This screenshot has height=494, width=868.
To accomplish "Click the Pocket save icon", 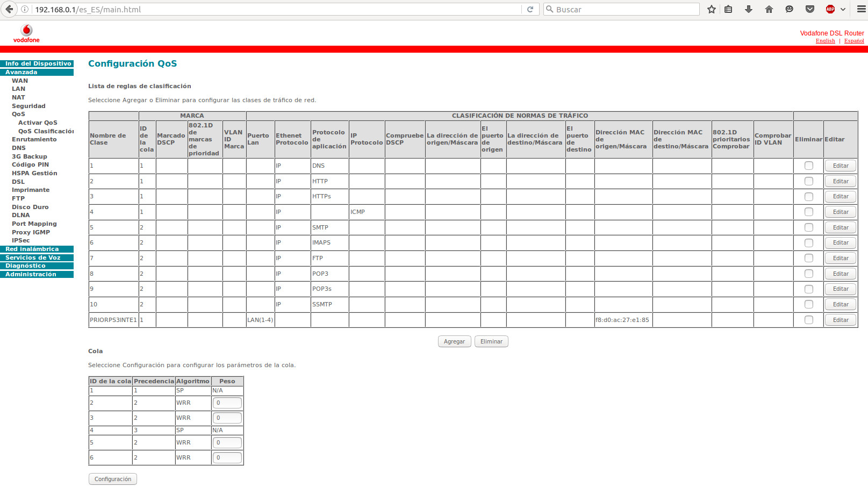I will 810,9.
